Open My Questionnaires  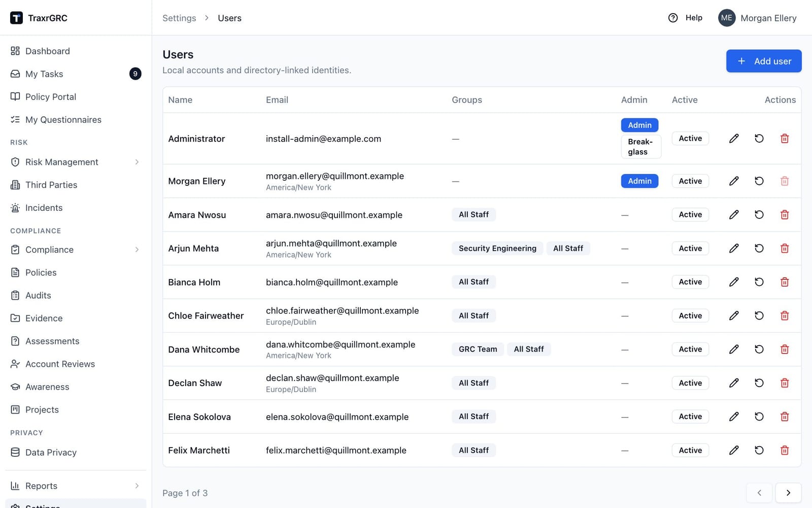(x=76, y=119)
